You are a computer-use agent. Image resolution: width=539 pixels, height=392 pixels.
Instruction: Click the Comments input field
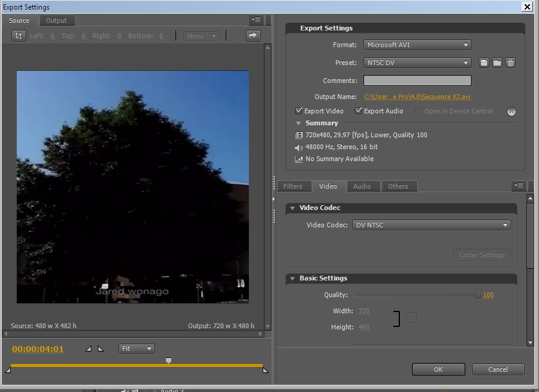pos(417,80)
